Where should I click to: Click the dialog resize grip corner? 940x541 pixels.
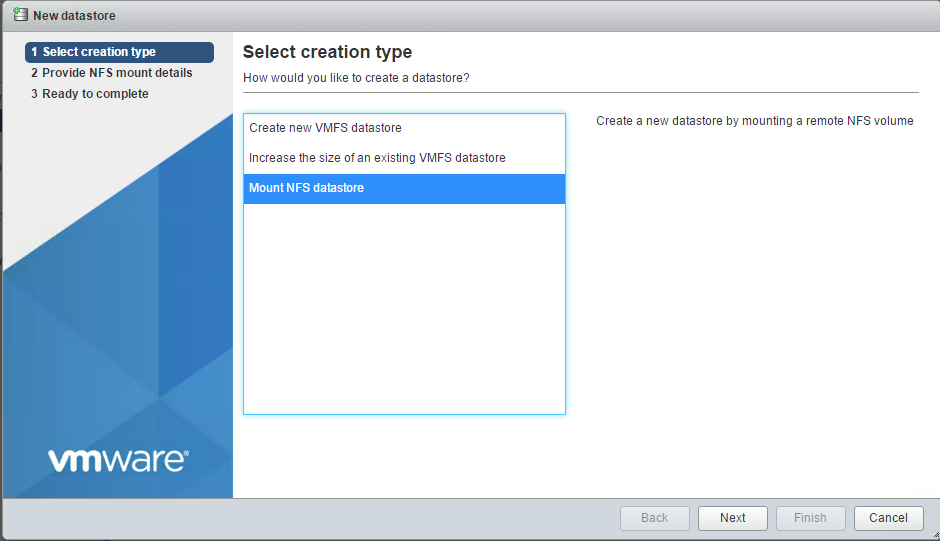[x=936, y=534]
